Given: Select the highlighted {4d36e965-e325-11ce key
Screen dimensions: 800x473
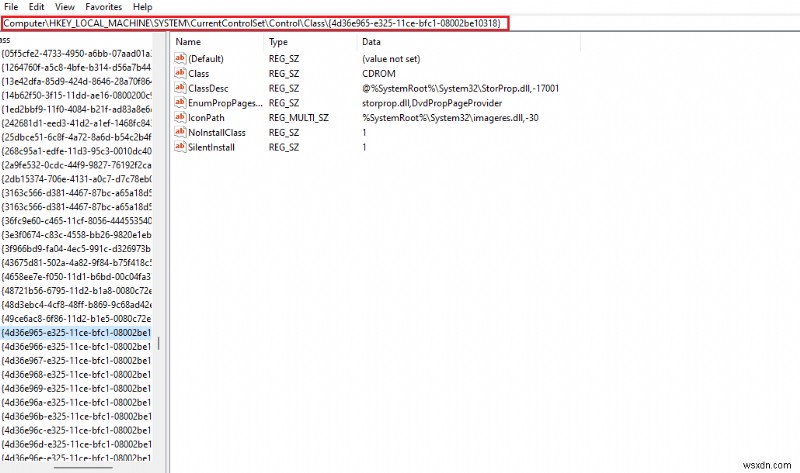Looking at the screenshot, I should pos(76,333).
